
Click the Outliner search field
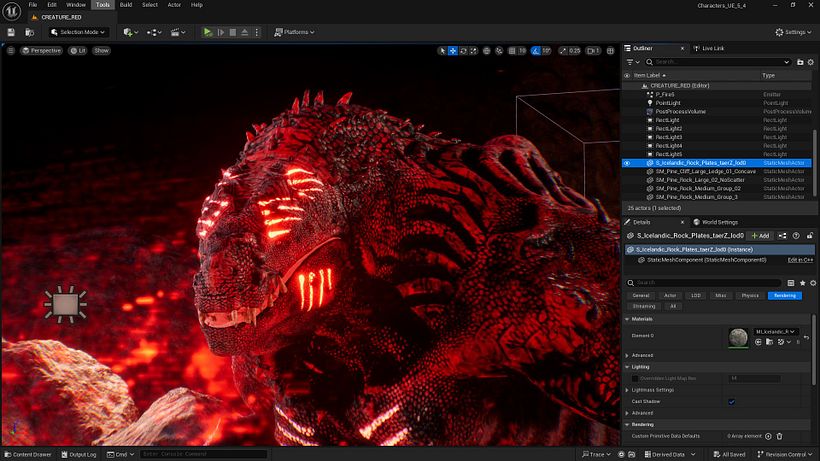tap(718, 62)
